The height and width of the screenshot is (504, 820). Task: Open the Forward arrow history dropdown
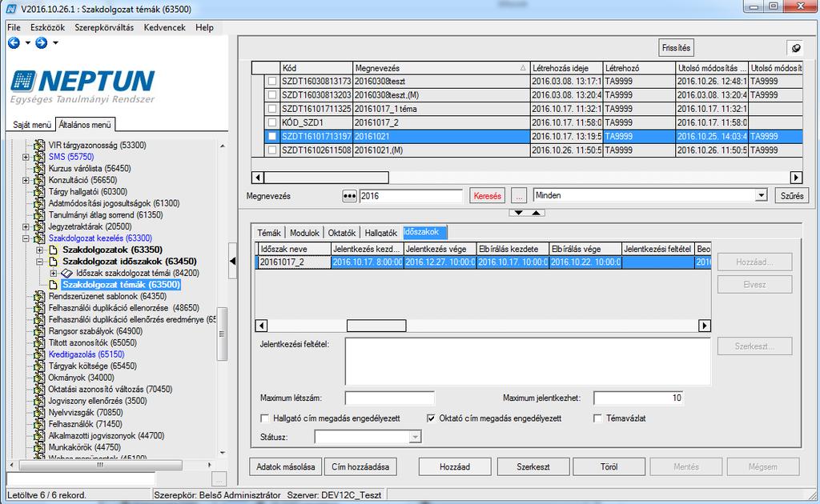tap(55, 43)
